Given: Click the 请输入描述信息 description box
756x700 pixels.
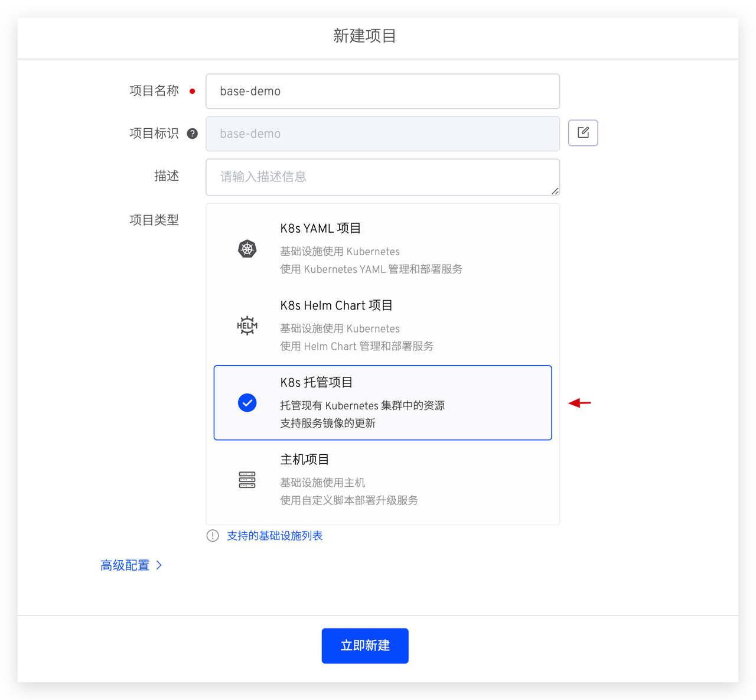Looking at the screenshot, I should 383,177.
